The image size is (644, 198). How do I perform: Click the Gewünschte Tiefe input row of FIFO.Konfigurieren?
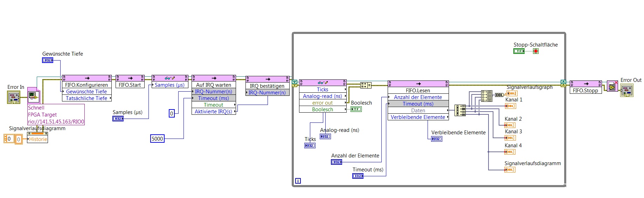pyautogui.click(x=86, y=92)
